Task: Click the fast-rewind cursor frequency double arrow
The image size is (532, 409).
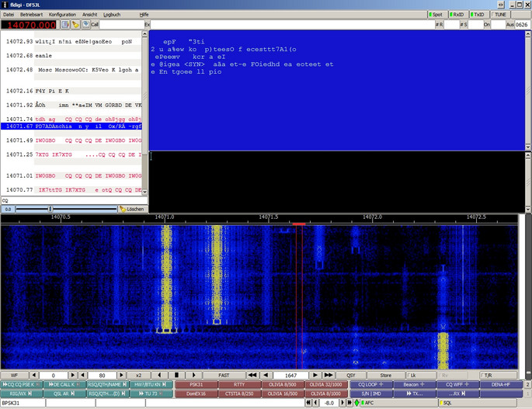Action: (x=252, y=375)
